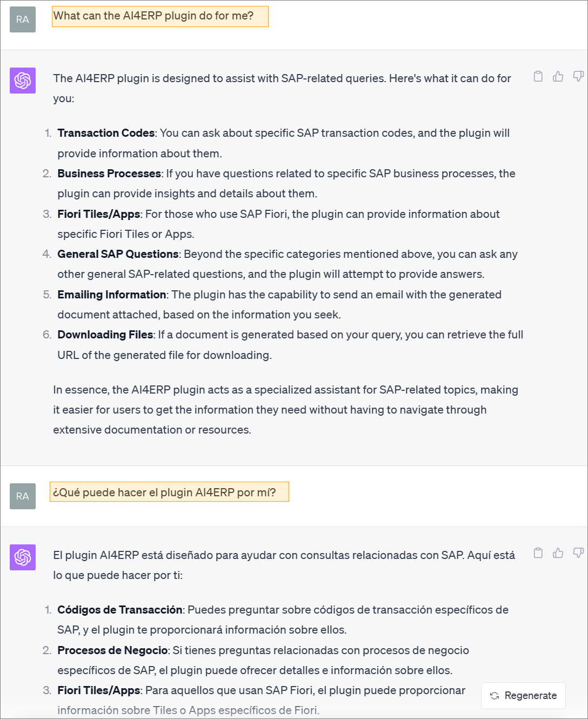Select the highlighted English question message
The image size is (588, 719).
pyautogui.click(x=160, y=16)
